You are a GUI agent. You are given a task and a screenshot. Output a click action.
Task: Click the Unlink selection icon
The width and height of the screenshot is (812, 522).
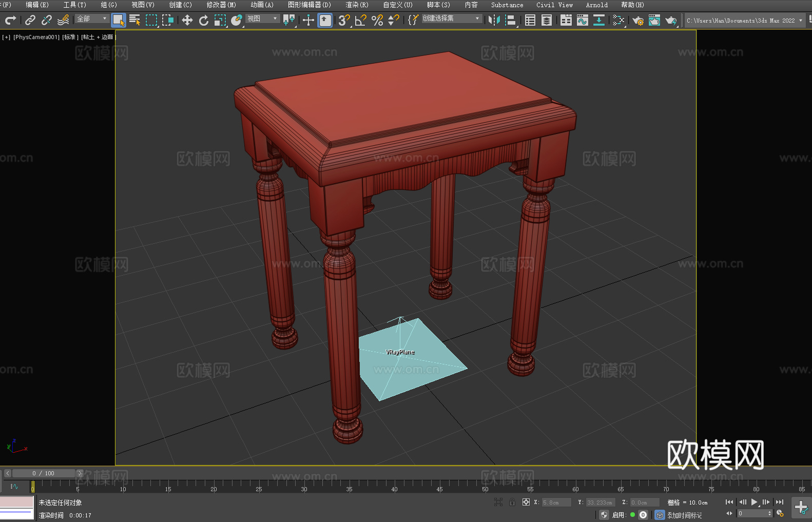click(x=47, y=20)
